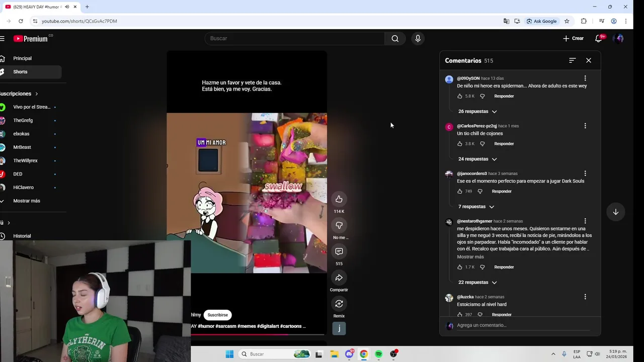This screenshot has height=362, width=644.
Task: Open the Suscripciones section chevron
Action: click(x=37, y=94)
